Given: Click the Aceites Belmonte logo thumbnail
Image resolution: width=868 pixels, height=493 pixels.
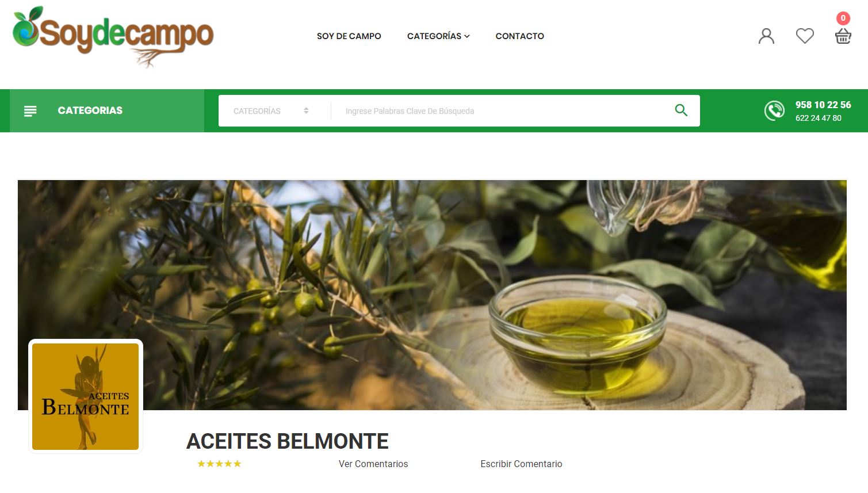Looking at the screenshot, I should [86, 396].
